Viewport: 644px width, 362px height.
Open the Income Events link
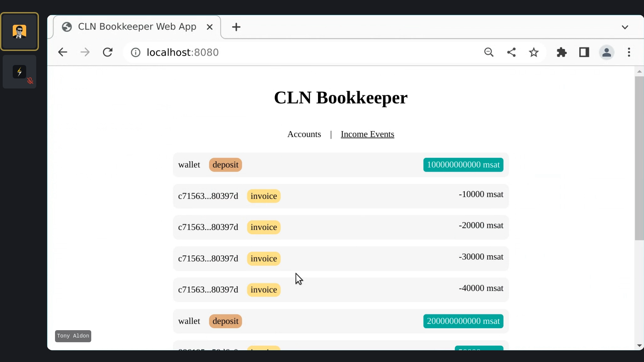(x=367, y=134)
